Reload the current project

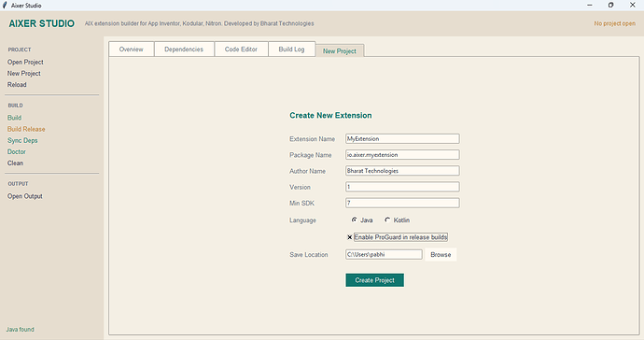pos(17,85)
